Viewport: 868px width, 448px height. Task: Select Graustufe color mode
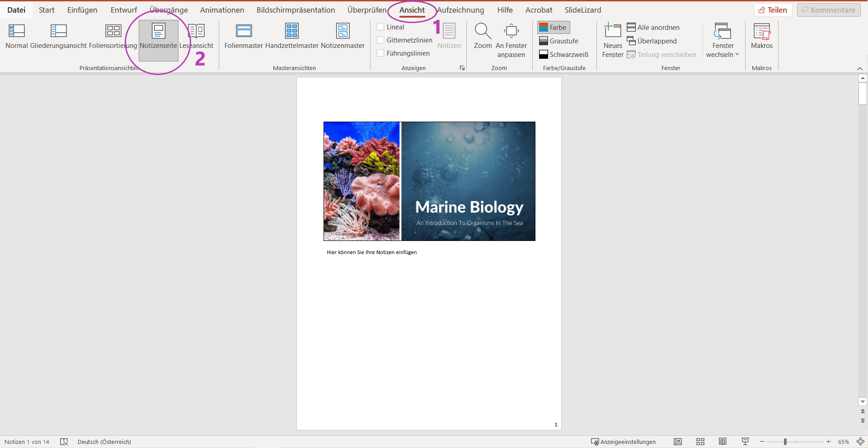coord(559,41)
